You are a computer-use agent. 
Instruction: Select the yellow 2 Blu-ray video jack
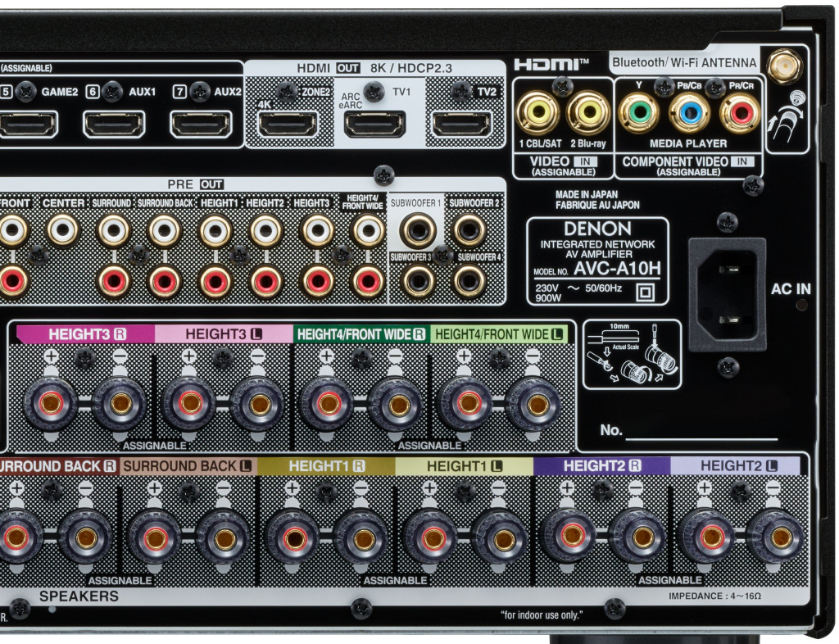click(x=587, y=112)
